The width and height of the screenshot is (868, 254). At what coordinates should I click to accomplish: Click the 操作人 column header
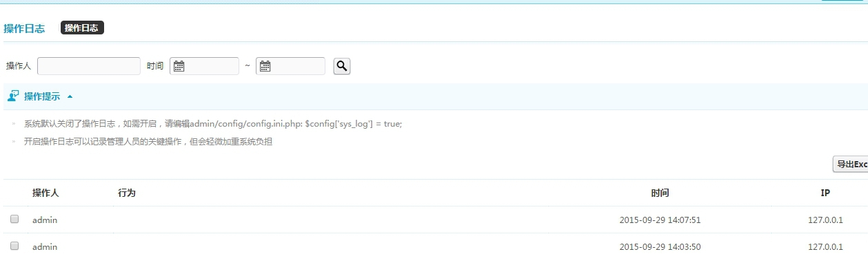tap(46, 193)
